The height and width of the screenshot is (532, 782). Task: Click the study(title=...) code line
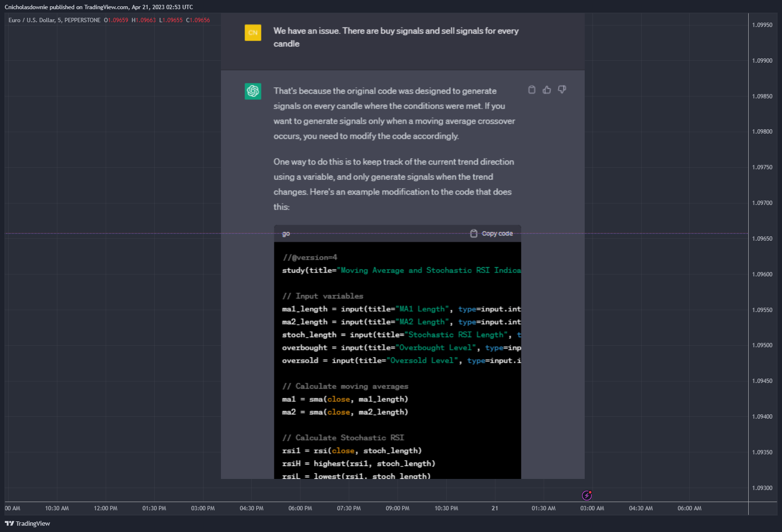click(x=401, y=271)
